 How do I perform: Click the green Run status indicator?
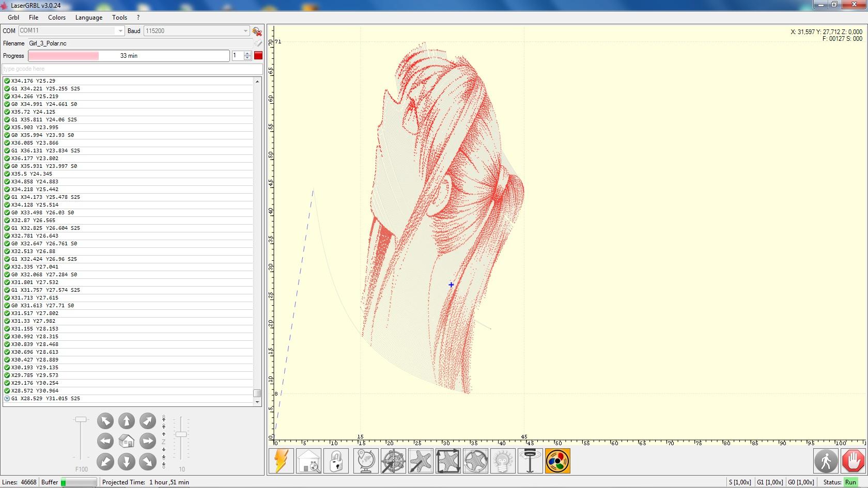[x=850, y=482]
